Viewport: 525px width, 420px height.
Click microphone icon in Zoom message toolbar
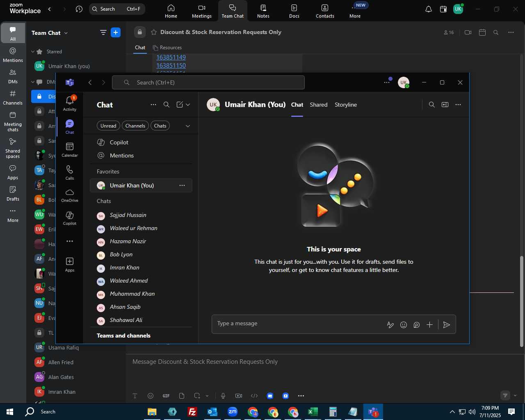[223, 396]
